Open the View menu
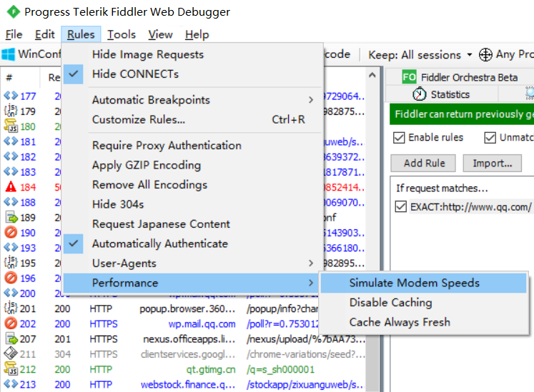The width and height of the screenshot is (534, 392). coord(160,34)
